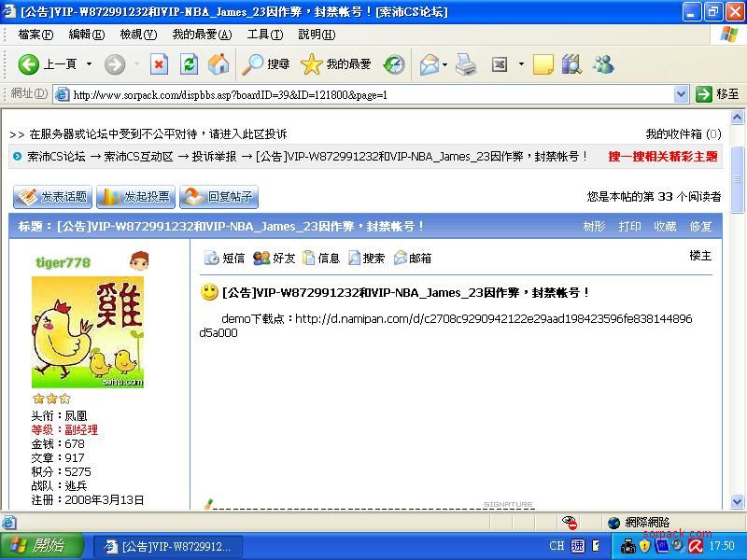Send a 短信 message to the poster
The height and width of the screenshot is (560, 747).
[x=225, y=259]
